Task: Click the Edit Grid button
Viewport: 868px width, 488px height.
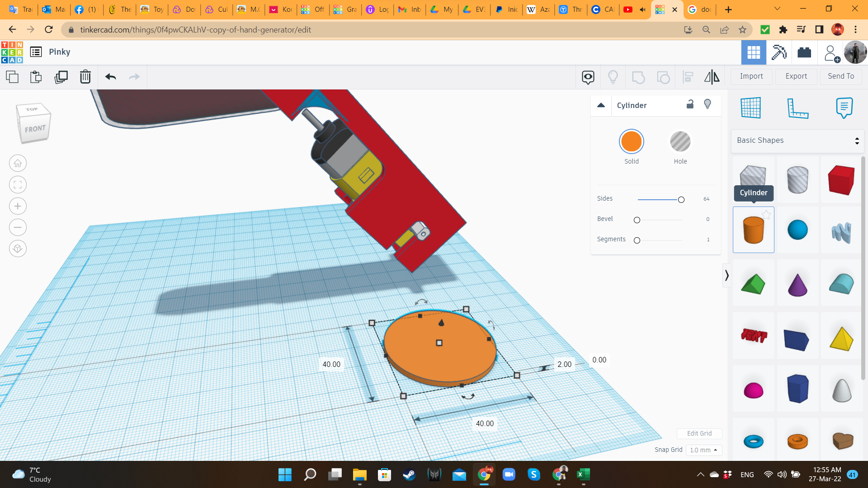Action: (x=699, y=433)
